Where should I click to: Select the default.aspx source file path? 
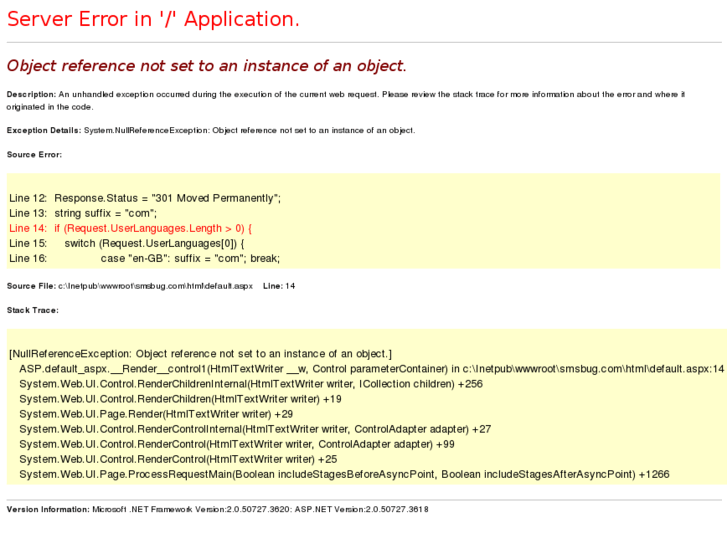[x=155, y=286]
